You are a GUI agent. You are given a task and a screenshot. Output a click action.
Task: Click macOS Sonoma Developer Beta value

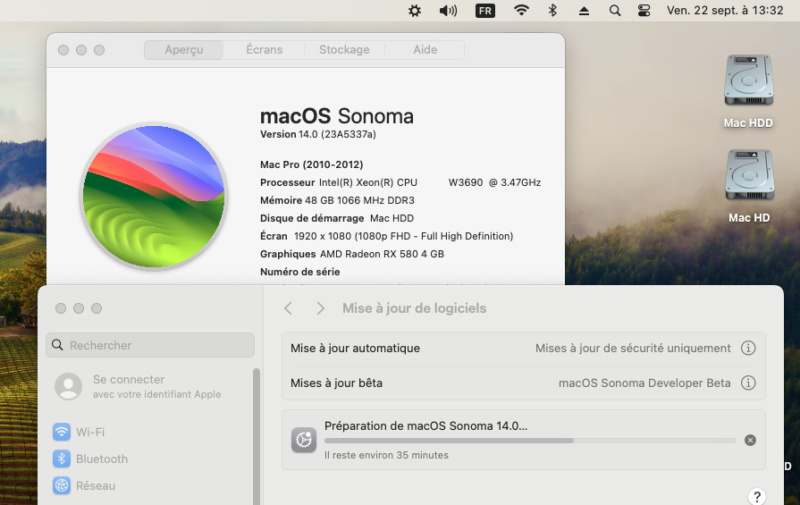[644, 383]
